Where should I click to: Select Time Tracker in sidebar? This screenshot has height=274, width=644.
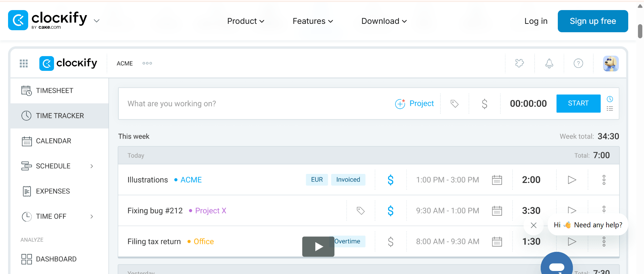pos(59,116)
